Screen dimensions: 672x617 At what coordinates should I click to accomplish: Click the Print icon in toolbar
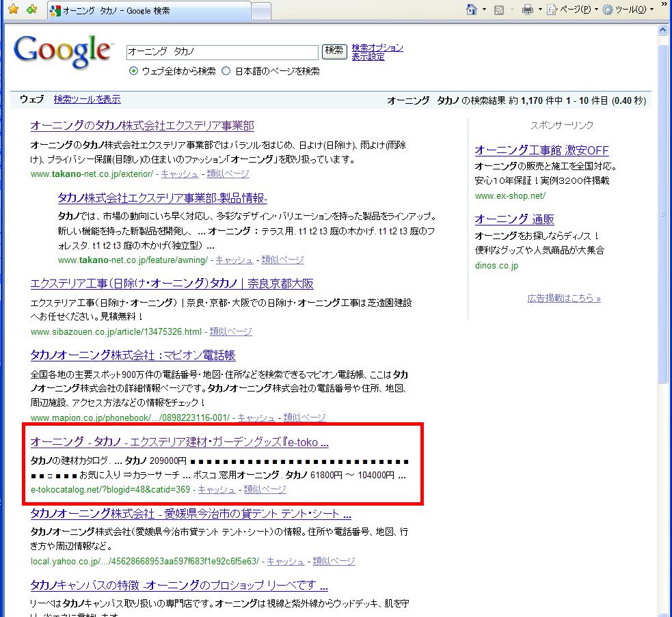tap(528, 10)
